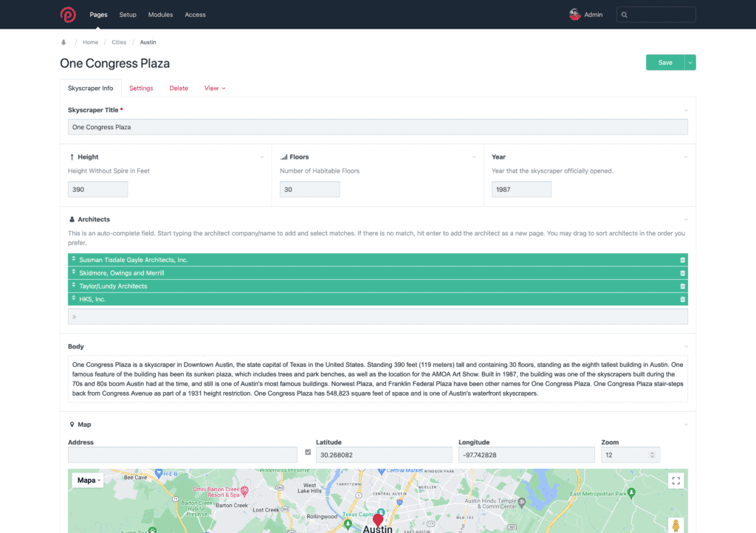The image size is (756, 533).
Task: Click the top search box
Action: click(656, 15)
